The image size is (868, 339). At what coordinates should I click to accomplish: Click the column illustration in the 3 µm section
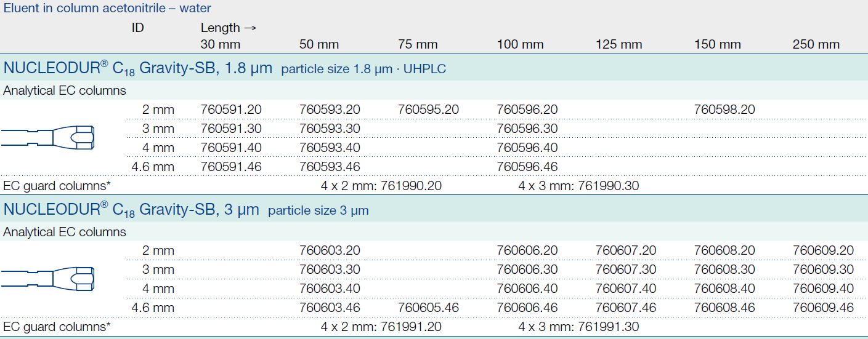pos(48,278)
